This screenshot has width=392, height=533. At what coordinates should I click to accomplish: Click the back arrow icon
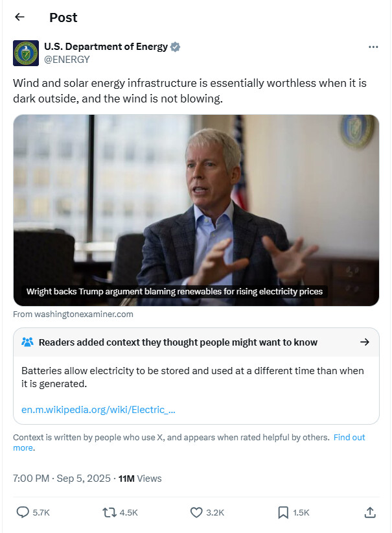(x=19, y=18)
